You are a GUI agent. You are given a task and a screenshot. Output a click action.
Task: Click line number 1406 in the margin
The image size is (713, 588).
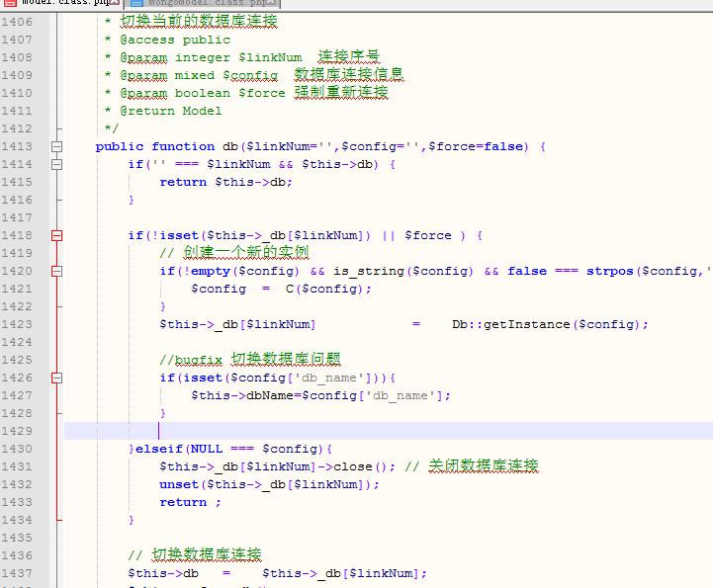(17, 22)
